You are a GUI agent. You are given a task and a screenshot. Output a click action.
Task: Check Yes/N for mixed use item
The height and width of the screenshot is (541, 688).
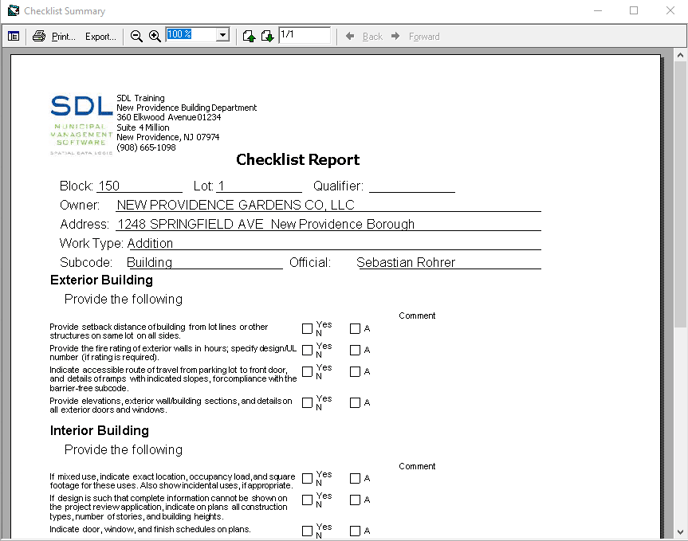coord(307,478)
